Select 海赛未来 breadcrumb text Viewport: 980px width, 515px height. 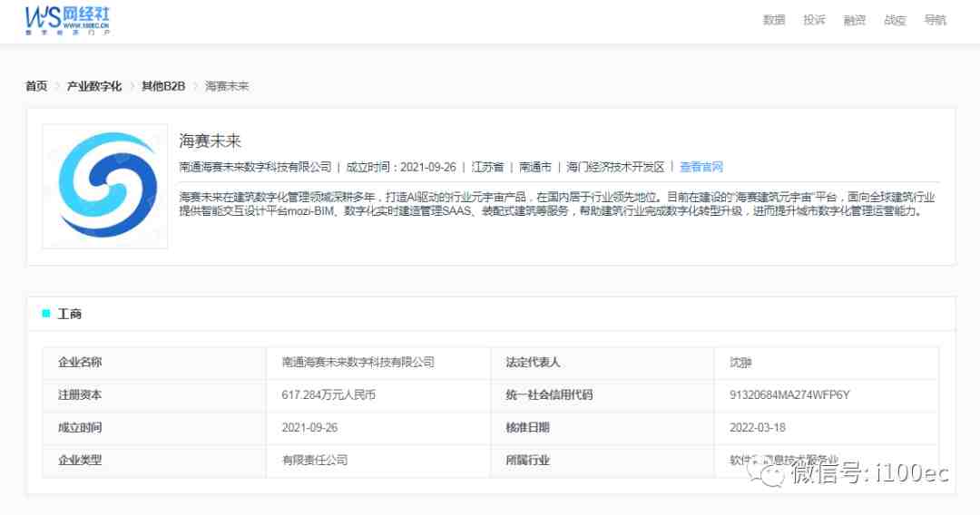[x=227, y=86]
